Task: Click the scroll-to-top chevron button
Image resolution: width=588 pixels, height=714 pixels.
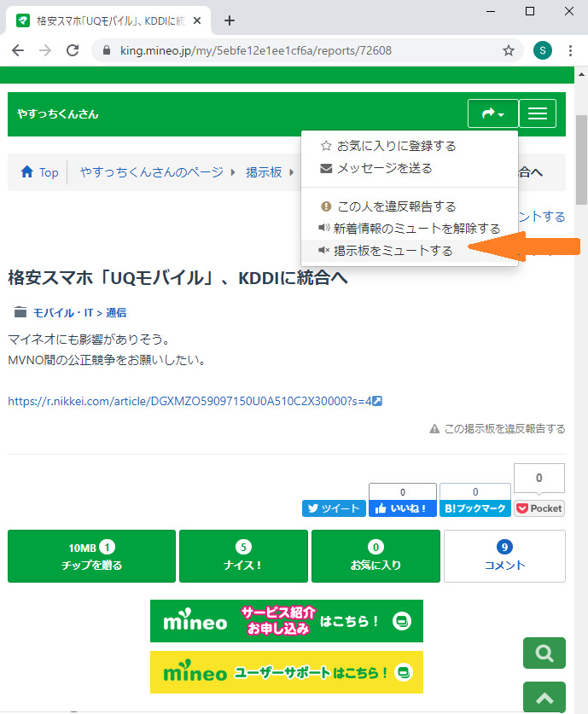Action: [544, 698]
